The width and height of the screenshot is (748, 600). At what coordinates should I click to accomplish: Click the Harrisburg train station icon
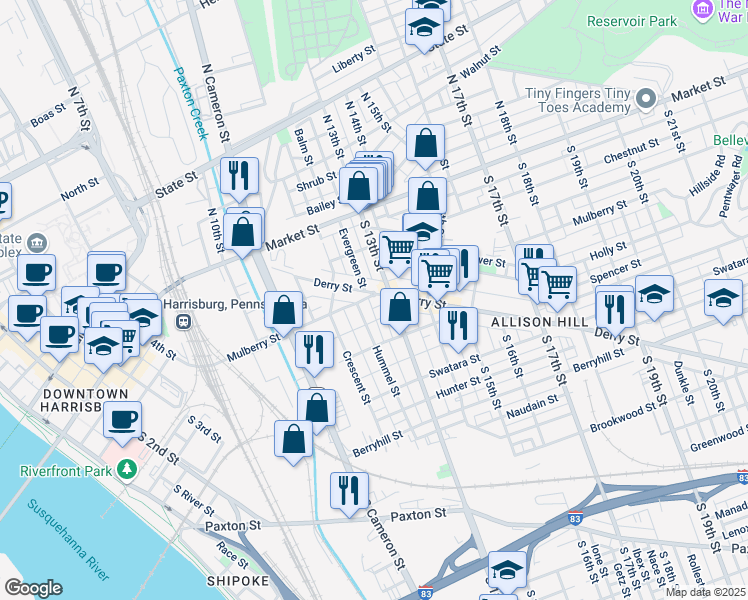(184, 322)
